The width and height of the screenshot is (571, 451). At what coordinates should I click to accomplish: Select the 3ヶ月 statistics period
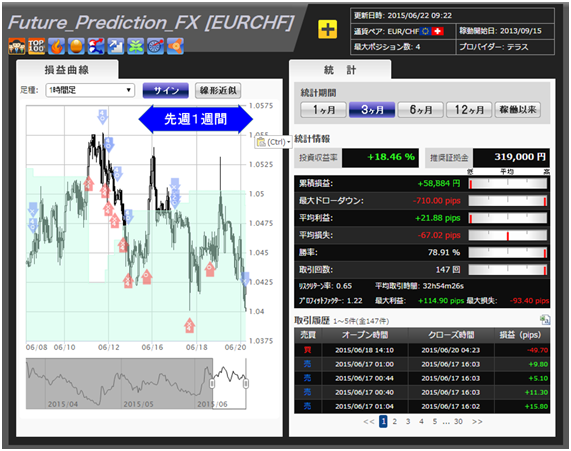tap(372, 110)
